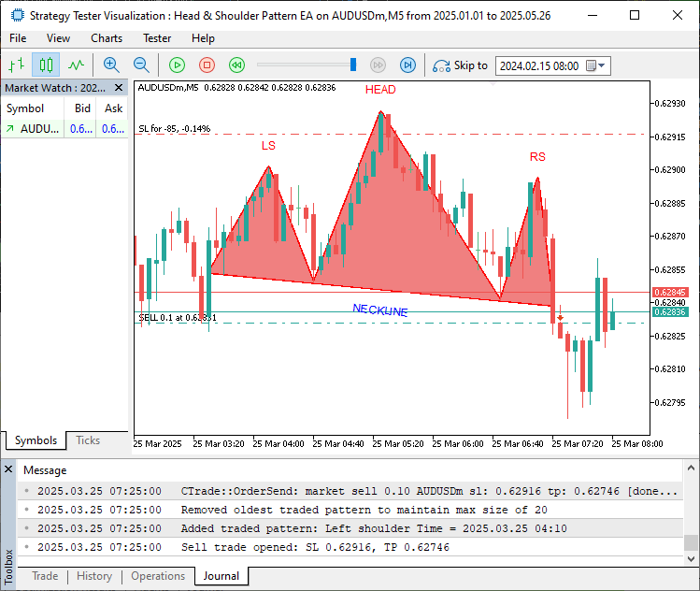Click the green rewind button
Viewport: 700px width, 591px height.
point(237,65)
